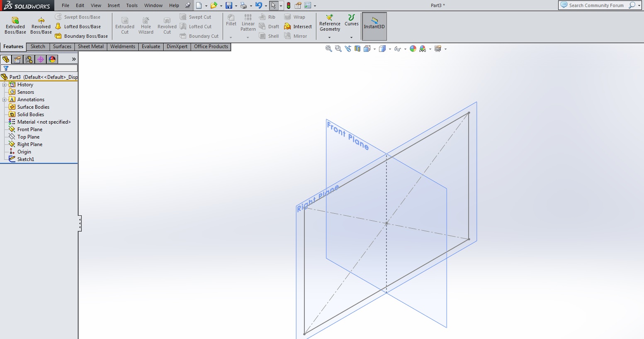Click the Section View icon
644x339 pixels.
pos(357,49)
